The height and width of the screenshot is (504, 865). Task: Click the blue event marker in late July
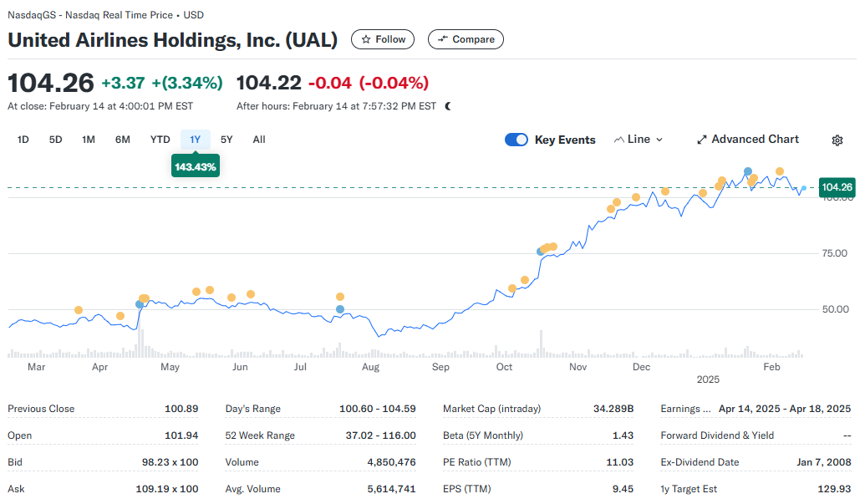pos(340,309)
